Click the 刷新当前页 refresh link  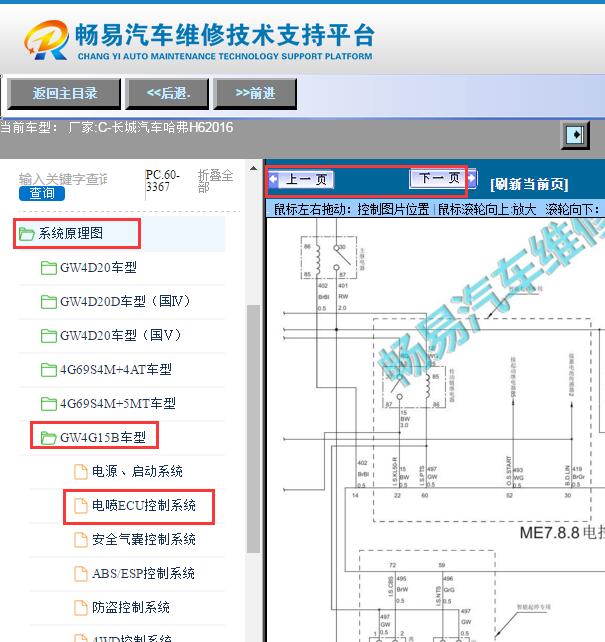pyautogui.click(x=529, y=184)
